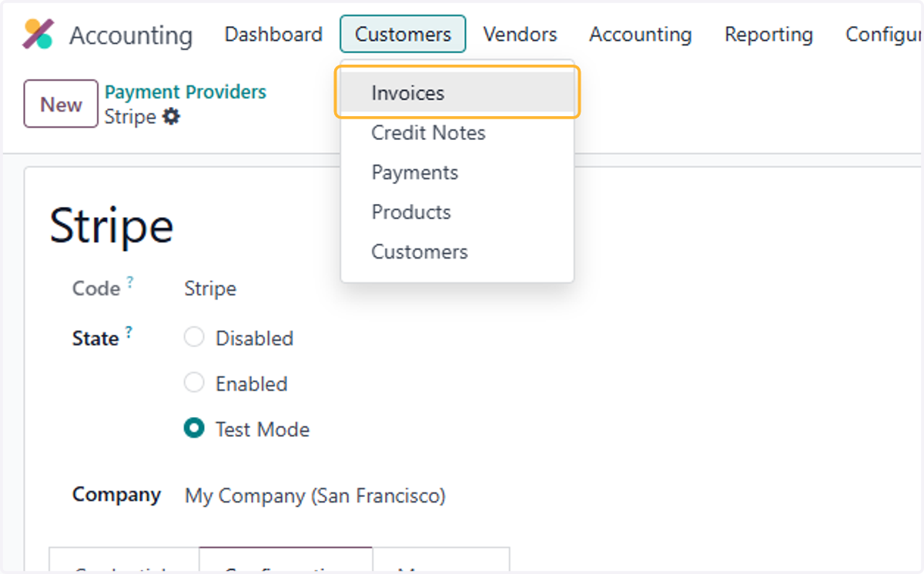Choose Credit Notes from the menu

(457, 132)
